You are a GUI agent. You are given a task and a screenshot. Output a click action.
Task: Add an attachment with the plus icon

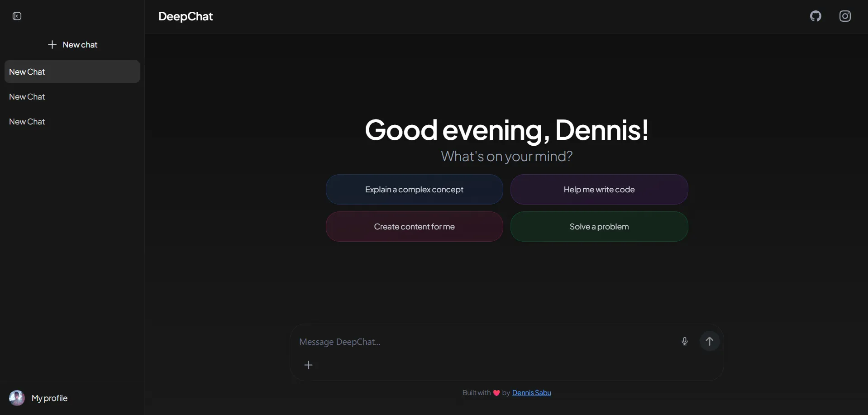tap(309, 365)
